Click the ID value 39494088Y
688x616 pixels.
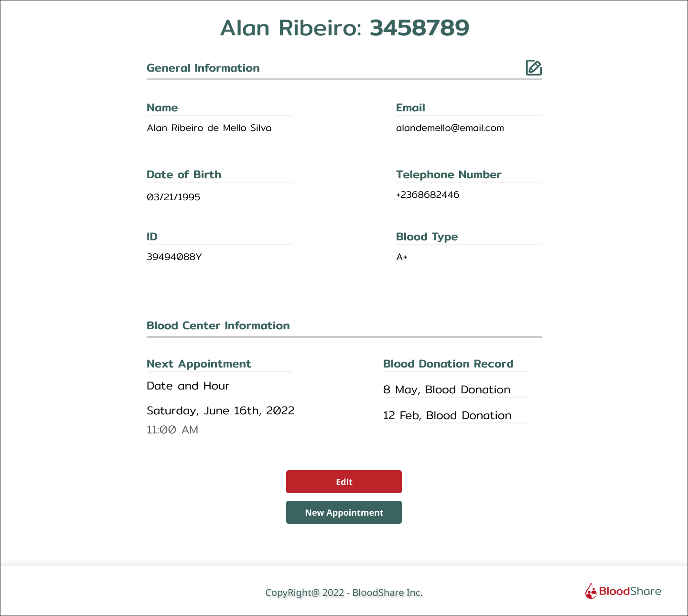tap(174, 257)
